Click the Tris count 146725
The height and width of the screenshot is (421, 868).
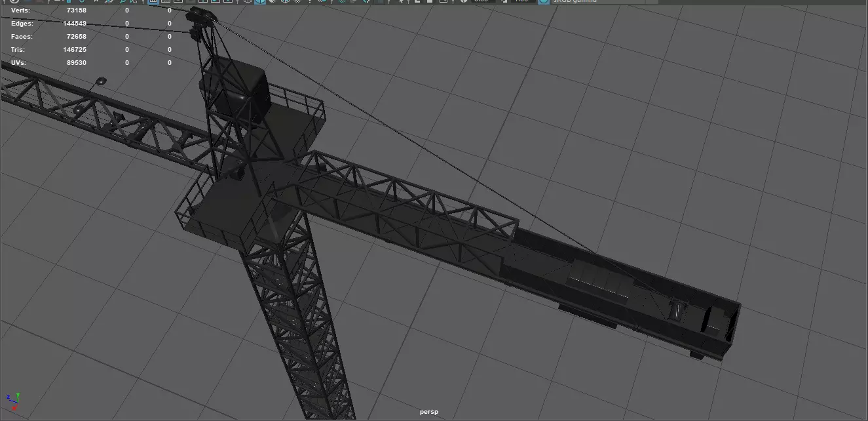point(74,50)
